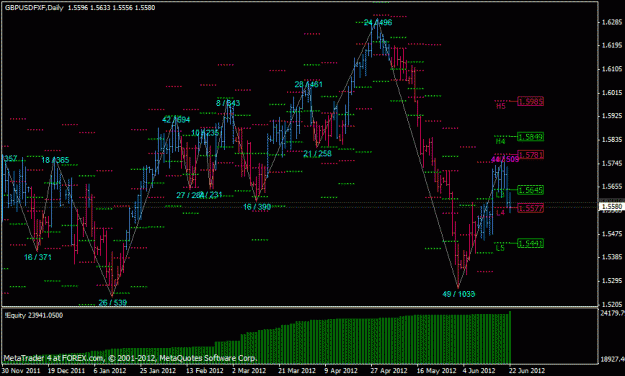Click the 21 Mar 2012 date label

click(297, 370)
